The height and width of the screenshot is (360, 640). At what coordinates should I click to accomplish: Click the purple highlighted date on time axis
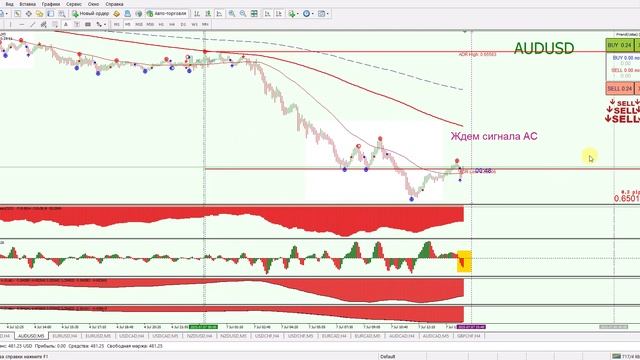[x=471, y=327]
